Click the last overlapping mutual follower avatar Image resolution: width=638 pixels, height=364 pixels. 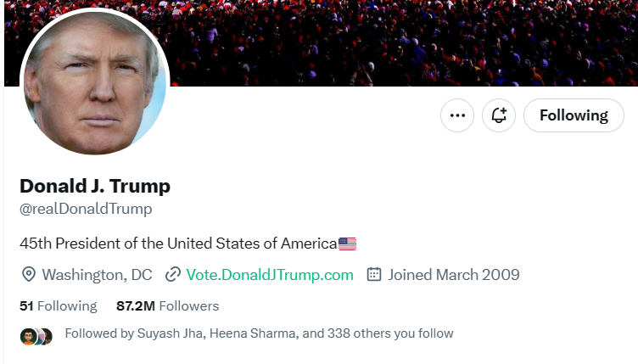click(47, 337)
